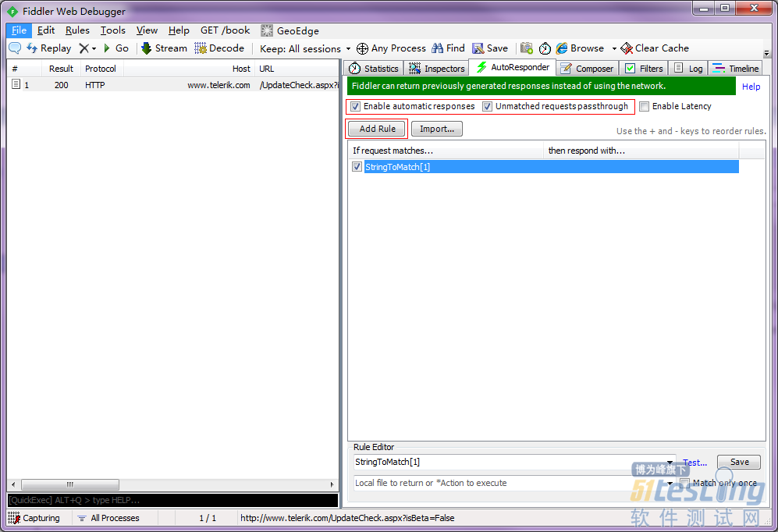The height and width of the screenshot is (532, 778).
Task: Open the Browse dropdown arrow
Action: pyautogui.click(x=614, y=48)
